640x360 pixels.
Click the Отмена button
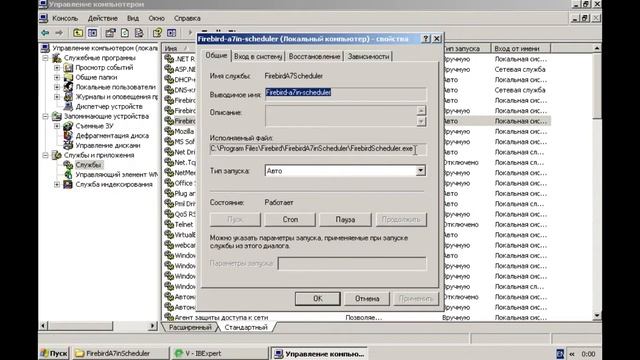pyautogui.click(x=367, y=298)
